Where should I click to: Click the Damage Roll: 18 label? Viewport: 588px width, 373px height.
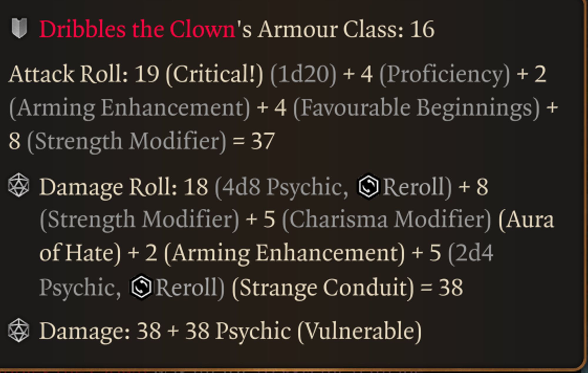click(x=123, y=187)
